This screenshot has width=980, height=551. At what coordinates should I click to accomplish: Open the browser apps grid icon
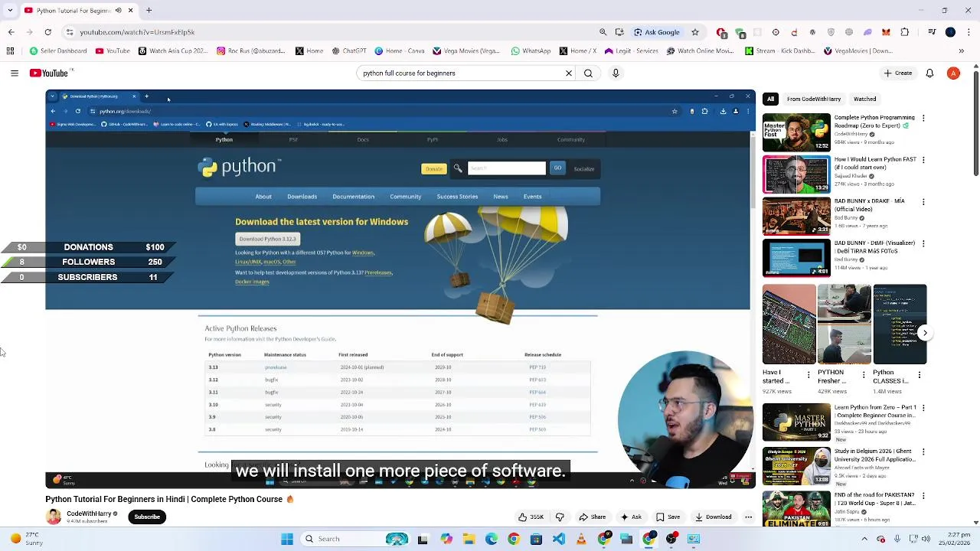10,51
